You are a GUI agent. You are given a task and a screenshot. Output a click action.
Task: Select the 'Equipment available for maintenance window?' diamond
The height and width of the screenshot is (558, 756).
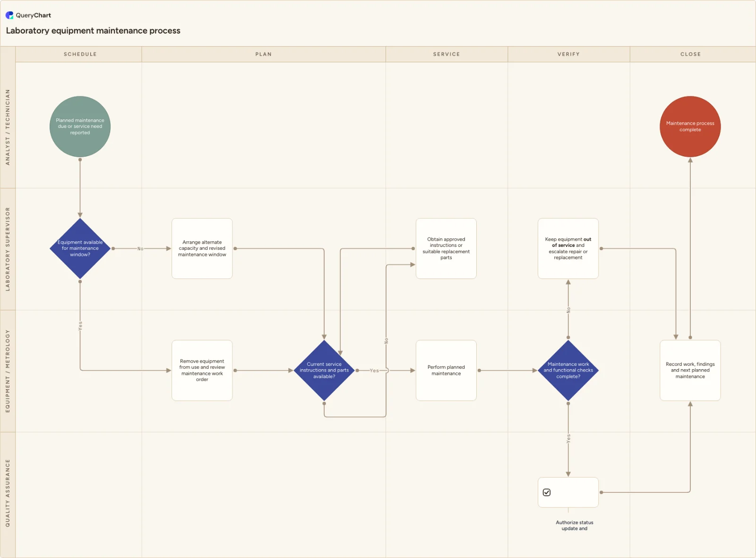80,248
